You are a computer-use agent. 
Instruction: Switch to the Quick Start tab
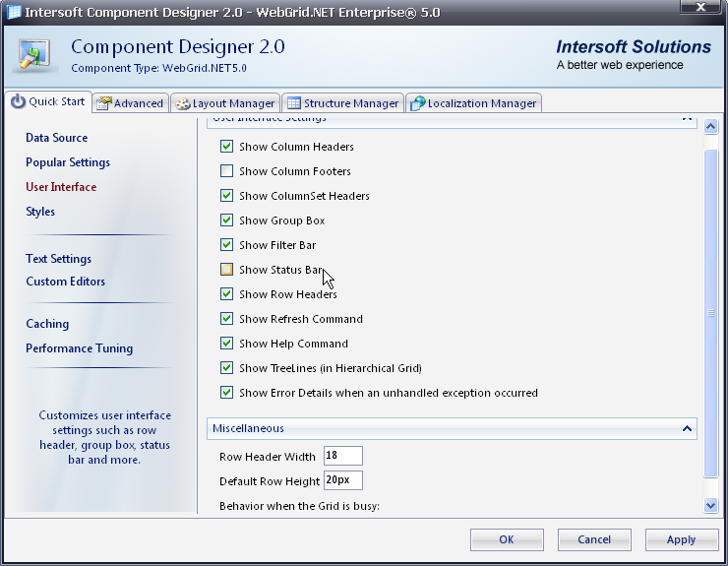point(48,101)
